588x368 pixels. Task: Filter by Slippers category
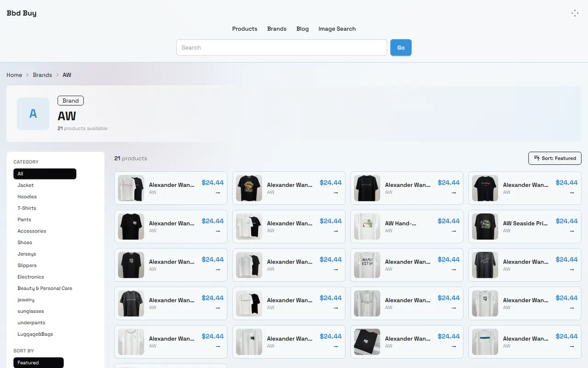point(27,265)
